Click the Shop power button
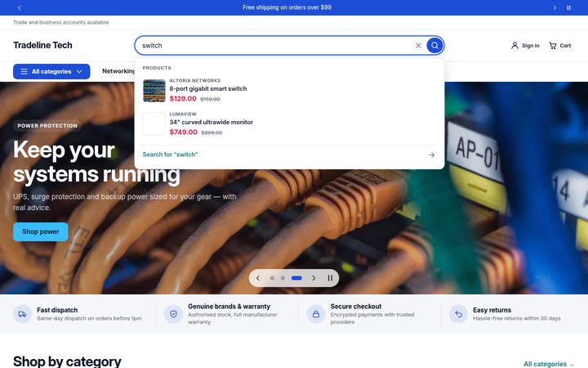The width and height of the screenshot is (588, 368). pyautogui.click(x=41, y=231)
